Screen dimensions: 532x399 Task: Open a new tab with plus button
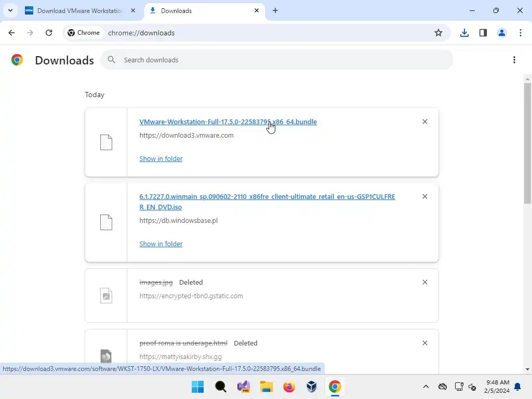tap(275, 10)
